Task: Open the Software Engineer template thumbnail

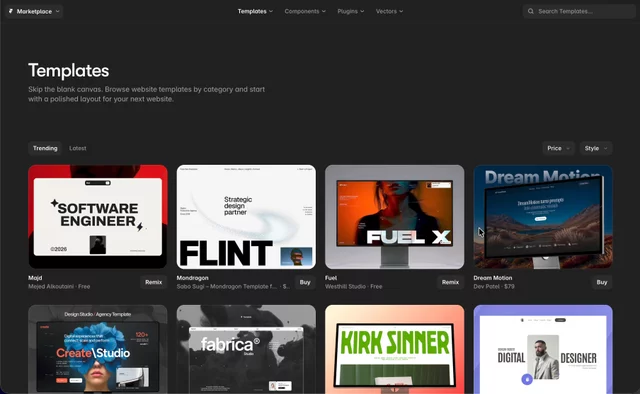Action: (x=98, y=217)
